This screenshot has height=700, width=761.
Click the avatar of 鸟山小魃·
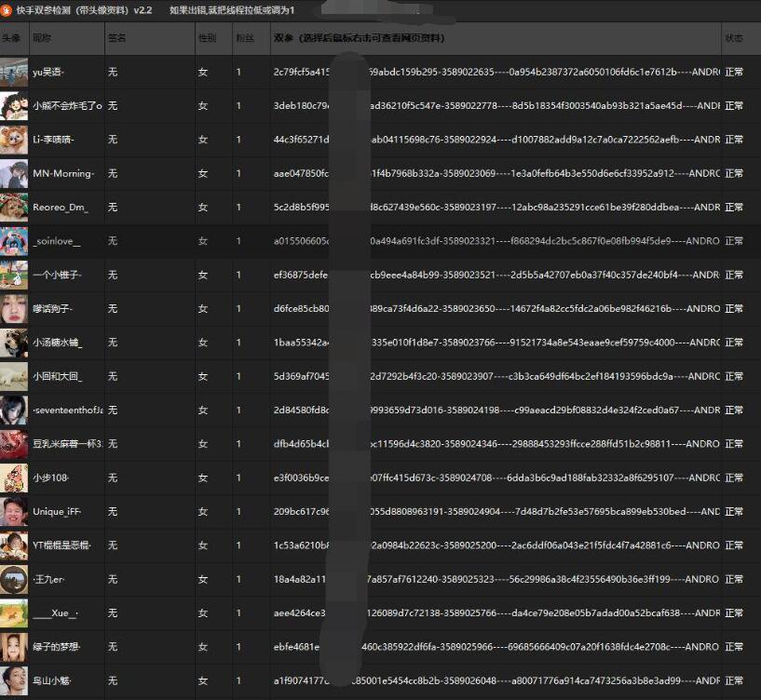click(x=14, y=681)
